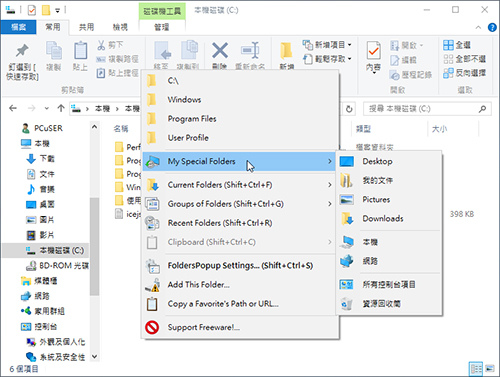Open Pictures in the submenu
The width and height of the screenshot is (500, 377).
[389, 200]
